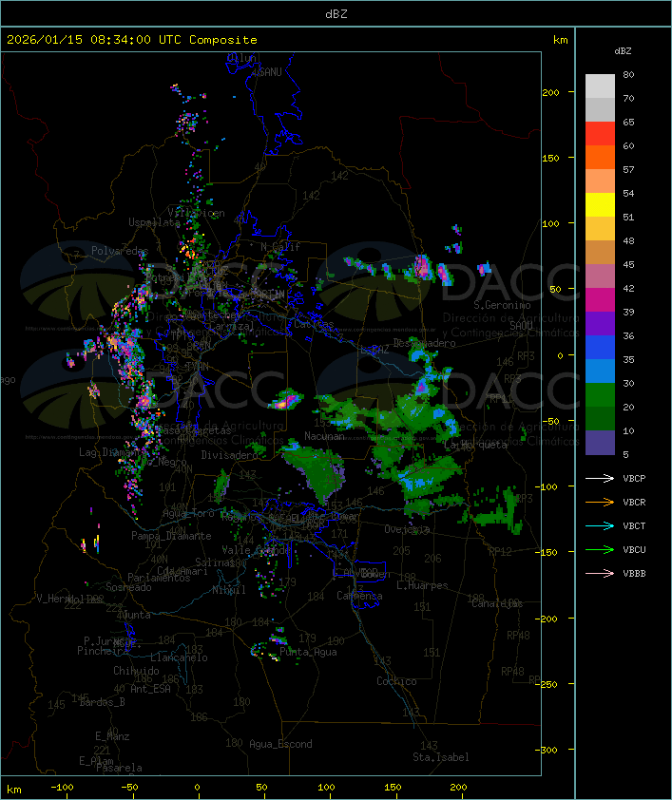The height and width of the screenshot is (800, 672).
Task: Pick the light gray 70-80 dBZ swatch
Action: [x=600, y=86]
